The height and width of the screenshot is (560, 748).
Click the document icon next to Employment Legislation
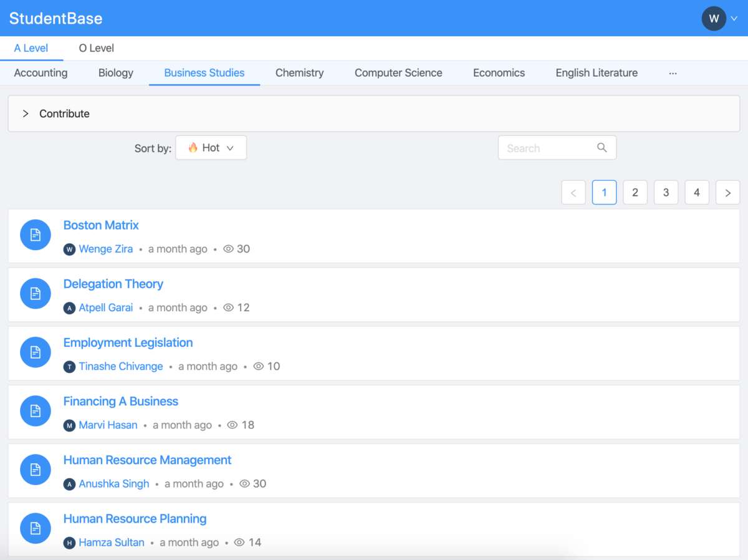coord(36,352)
